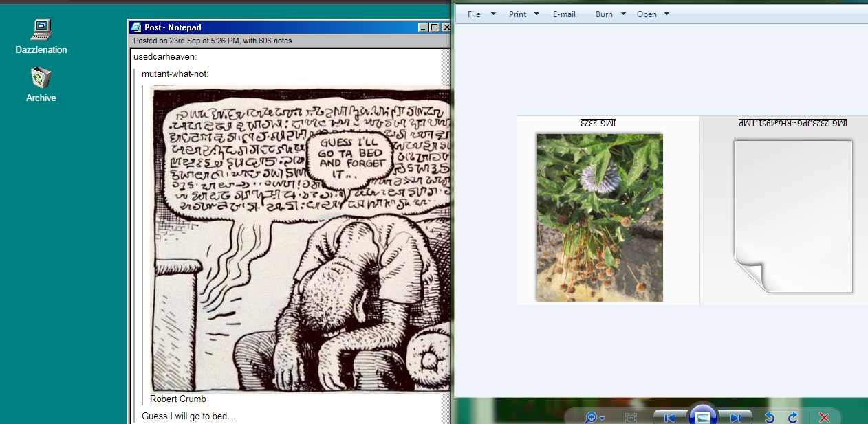The height and width of the screenshot is (424, 868).
Task: Click the IMG 2323.JPG~RF6a4951.TMP label
Action: 793,123
